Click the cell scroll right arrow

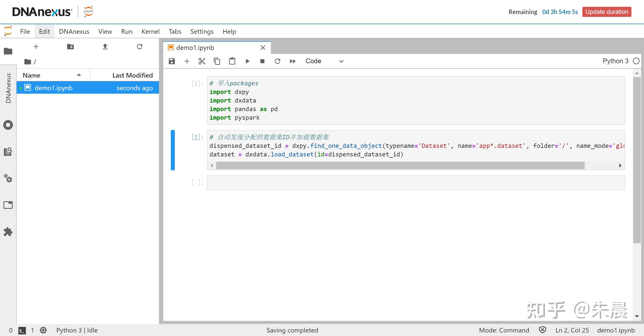point(620,165)
